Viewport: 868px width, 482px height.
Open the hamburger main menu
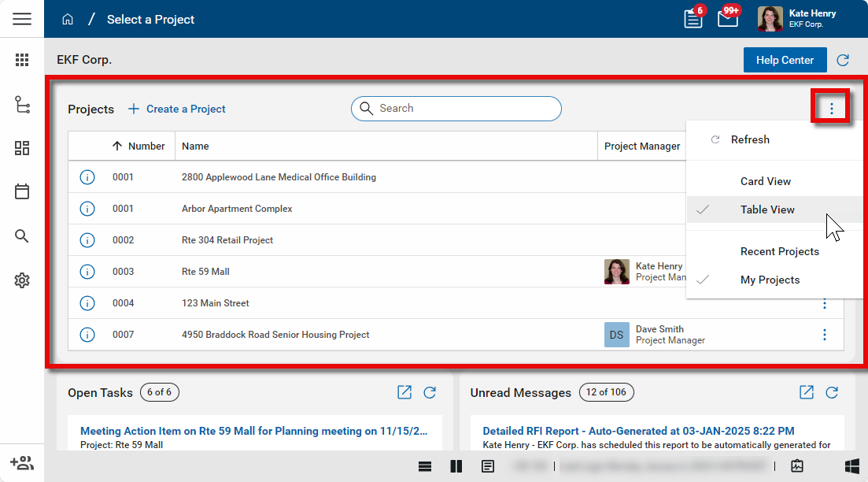point(22,19)
